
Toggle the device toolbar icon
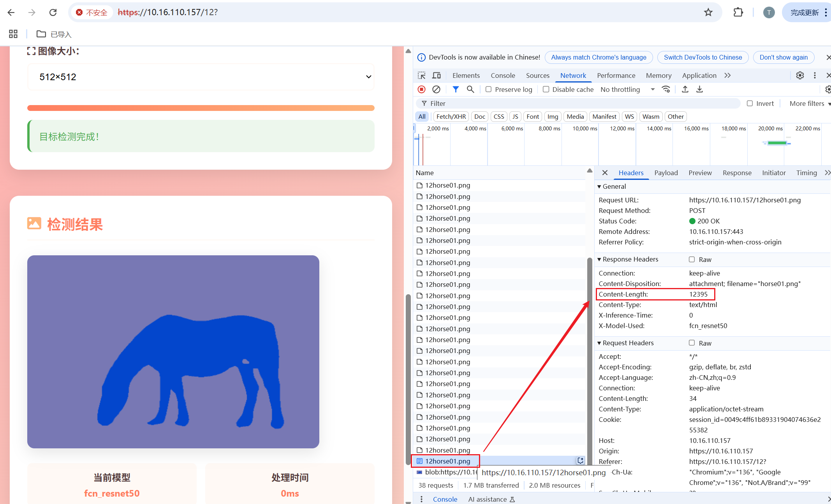pyautogui.click(x=437, y=76)
